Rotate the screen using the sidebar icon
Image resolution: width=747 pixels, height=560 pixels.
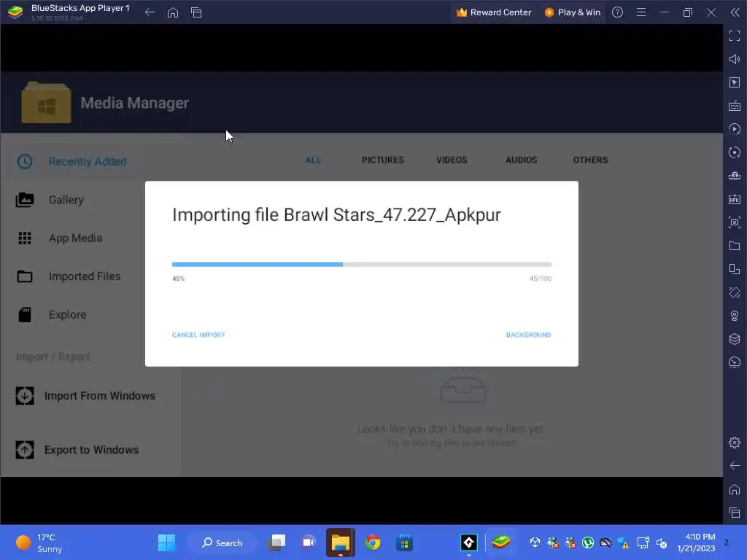pyautogui.click(x=735, y=269)
